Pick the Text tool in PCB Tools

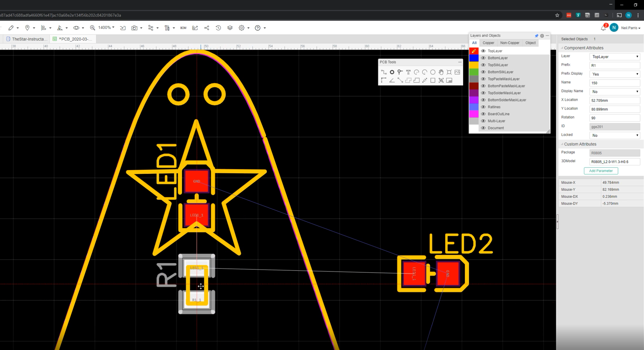pyautogui.click(x=408, y=72)
